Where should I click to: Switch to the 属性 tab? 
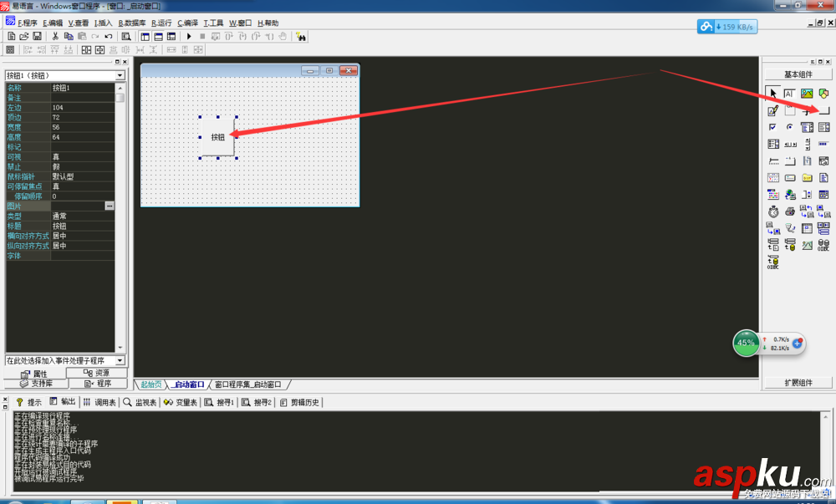click(34, 374)
